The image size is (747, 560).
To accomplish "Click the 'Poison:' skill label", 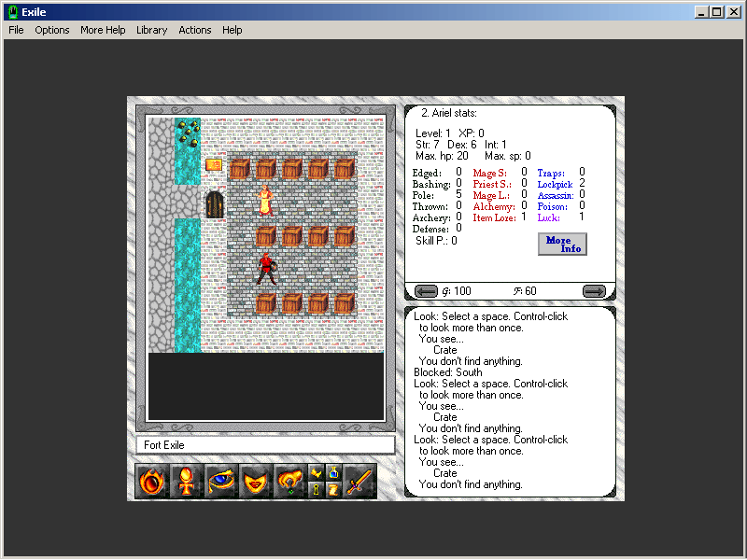I will coord(553,206).
